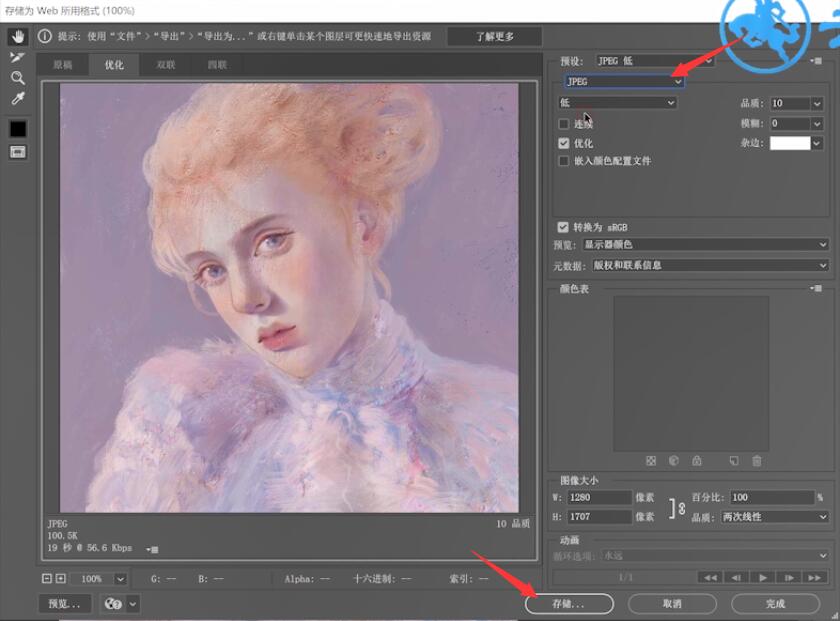Open the 模糊 blur value dropdown arrow
The width and height of the screenshot is (840, 621).
tap(816, 124)
